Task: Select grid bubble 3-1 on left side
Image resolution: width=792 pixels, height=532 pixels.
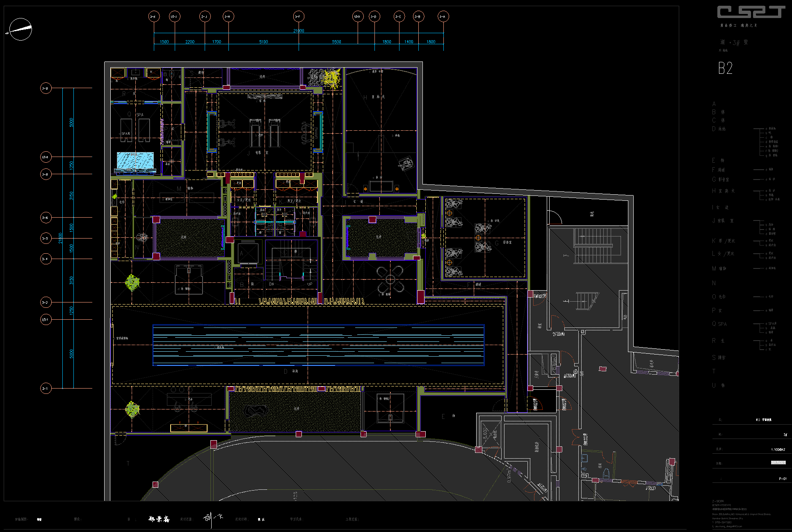Action: tap(46, 388)
